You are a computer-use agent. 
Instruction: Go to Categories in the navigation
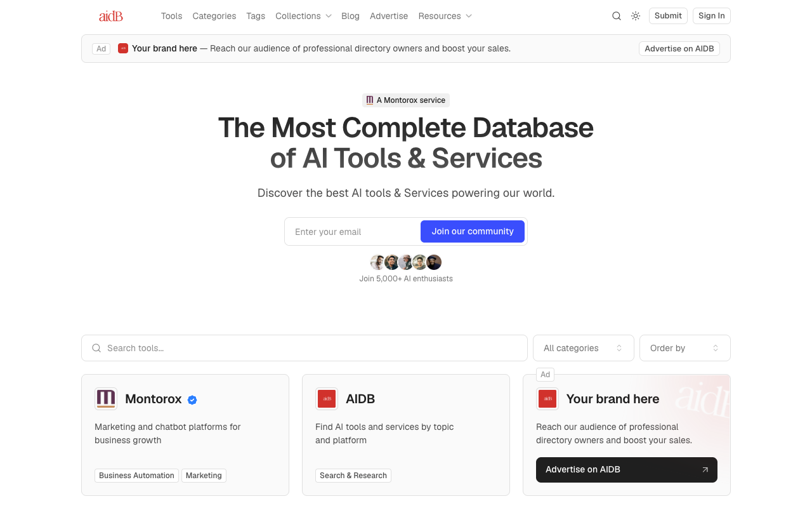tap(214, 16)
